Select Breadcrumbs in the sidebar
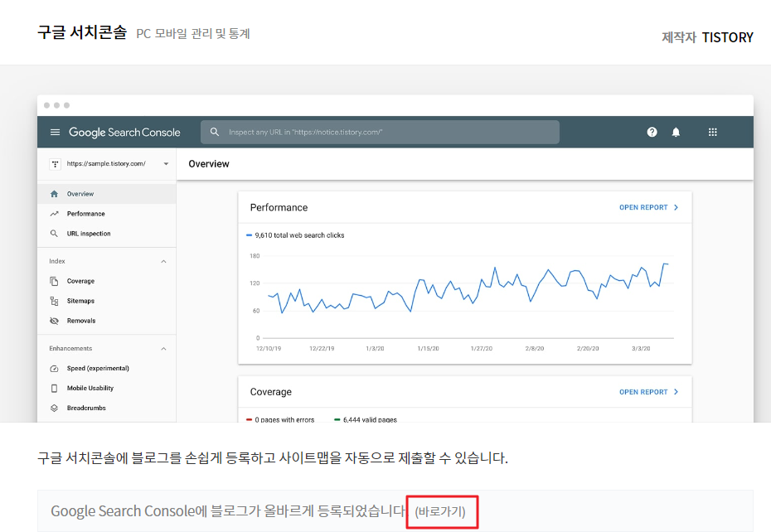The height and width of the screenshot is (532, 771). coord(107,408)
